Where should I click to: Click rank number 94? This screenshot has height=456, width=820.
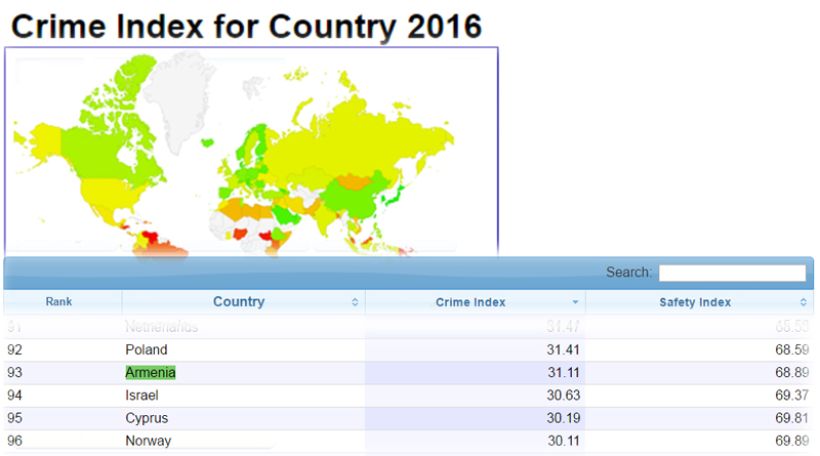click(15, 395)
